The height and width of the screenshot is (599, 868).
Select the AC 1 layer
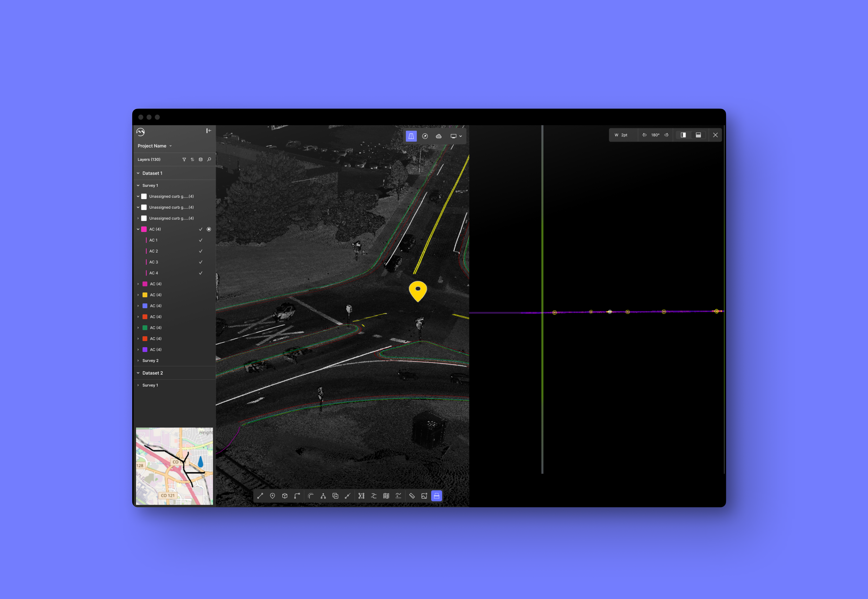tap(153, 240)
